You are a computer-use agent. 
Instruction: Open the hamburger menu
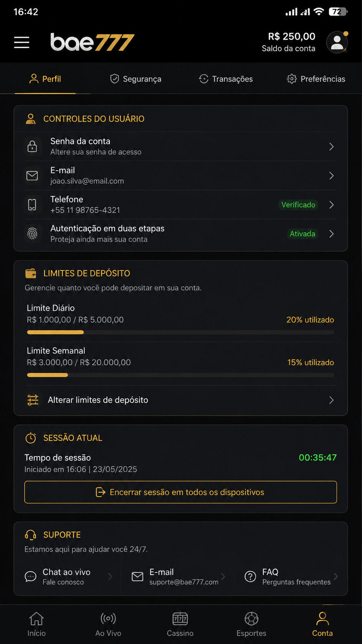22,42
